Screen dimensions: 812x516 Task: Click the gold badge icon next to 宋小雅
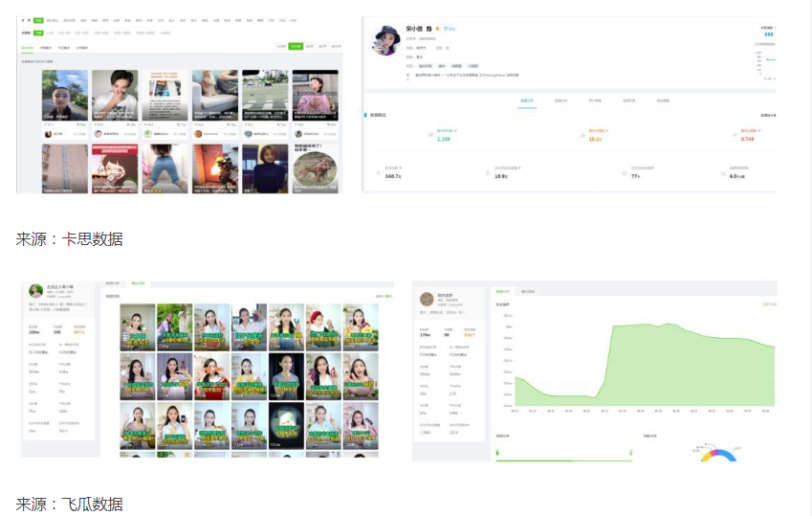tap(438, 29)
